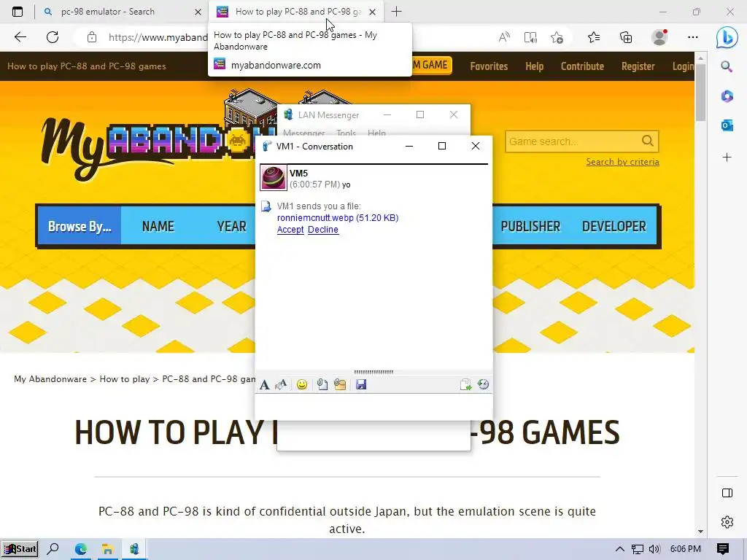Open the Tools menu in LAN Messenger
The width and height of the screenshot is (747, 560).
tap(346, 133)
